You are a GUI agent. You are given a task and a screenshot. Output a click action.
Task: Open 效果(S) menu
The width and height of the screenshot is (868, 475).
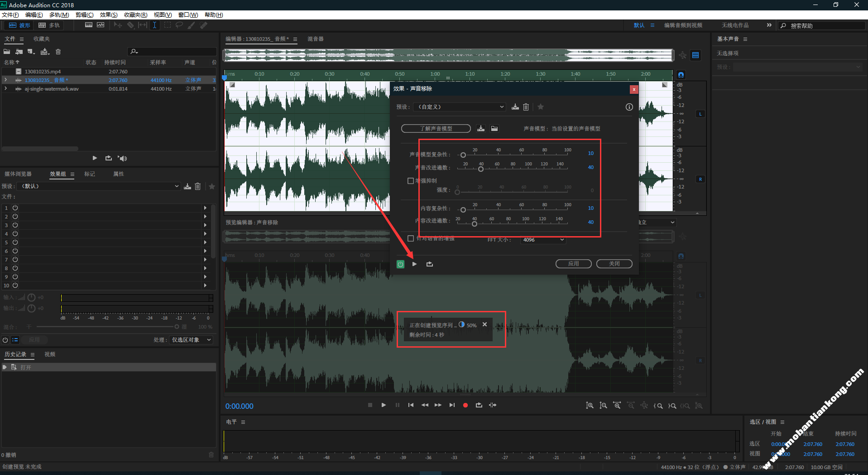pos(109,15)
